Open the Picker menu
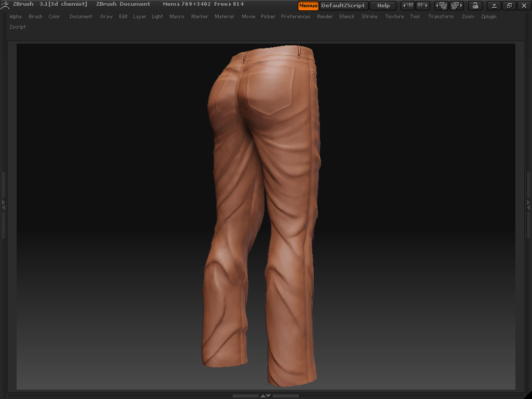The width and height of the screenshot is (532, 399). tap(268, 16)
